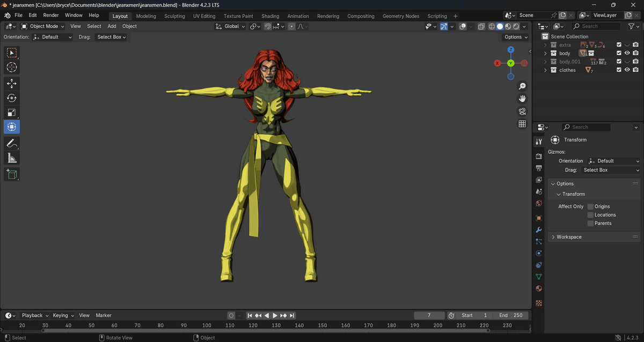
Task: Switch to orthographic/perspective grid view icon
Action: tap(522, 124)
